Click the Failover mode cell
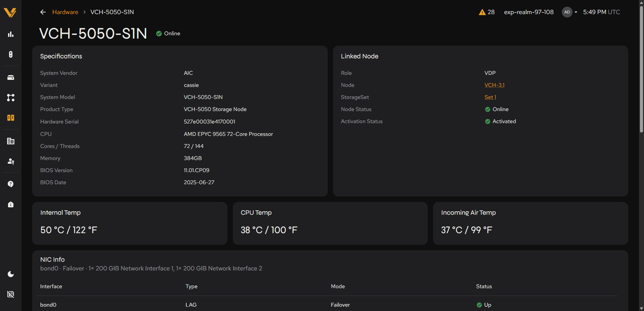Image resolution: width=644 pixels, height=311 pixels. pyautogui.click(x=340, y=305)
